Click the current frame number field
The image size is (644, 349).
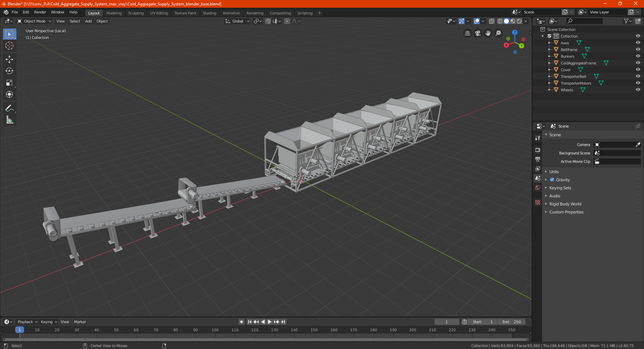tap(446, 322)
